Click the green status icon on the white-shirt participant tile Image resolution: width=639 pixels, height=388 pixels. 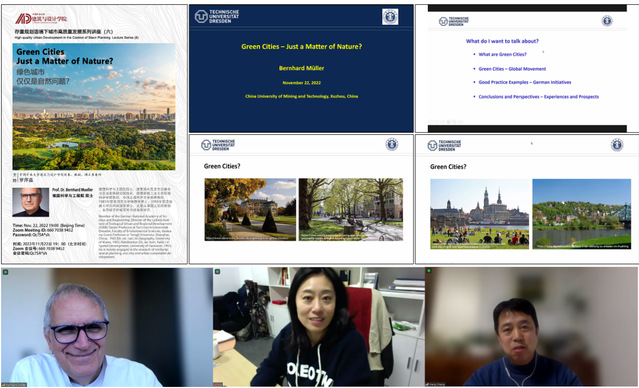point(6,272)
